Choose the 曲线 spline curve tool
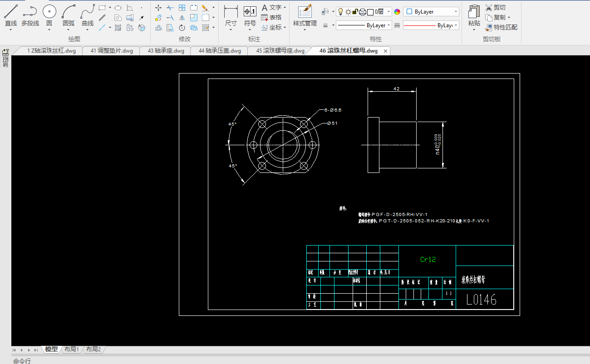 tap(88, 12)
